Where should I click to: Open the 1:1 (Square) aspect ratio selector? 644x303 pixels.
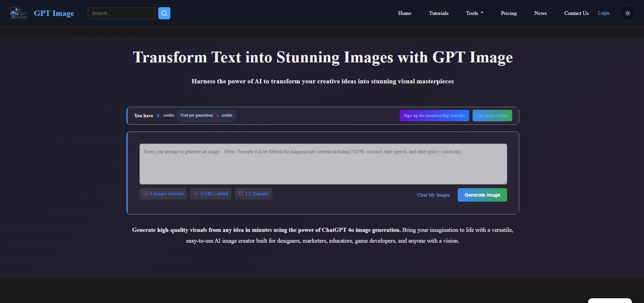point(257,194)
